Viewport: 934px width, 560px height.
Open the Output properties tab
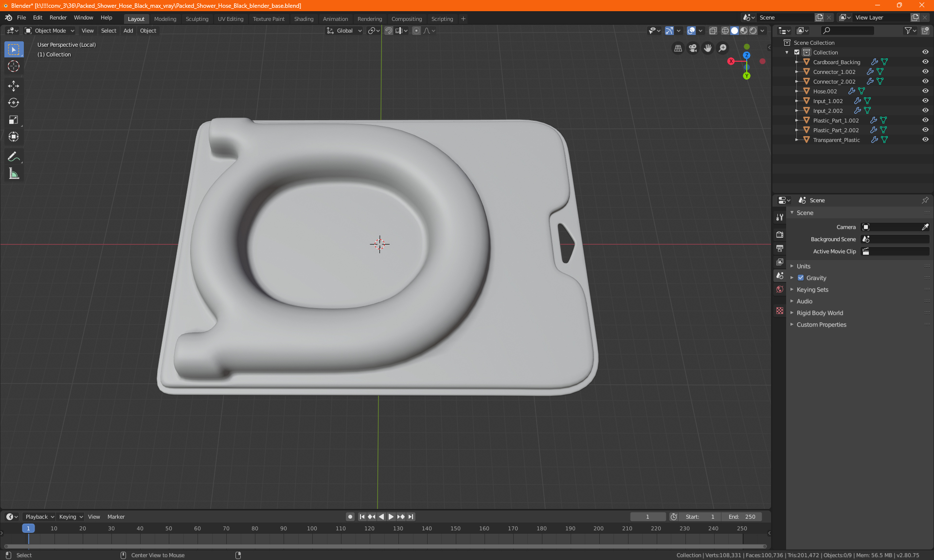click(x=780, y=248)
